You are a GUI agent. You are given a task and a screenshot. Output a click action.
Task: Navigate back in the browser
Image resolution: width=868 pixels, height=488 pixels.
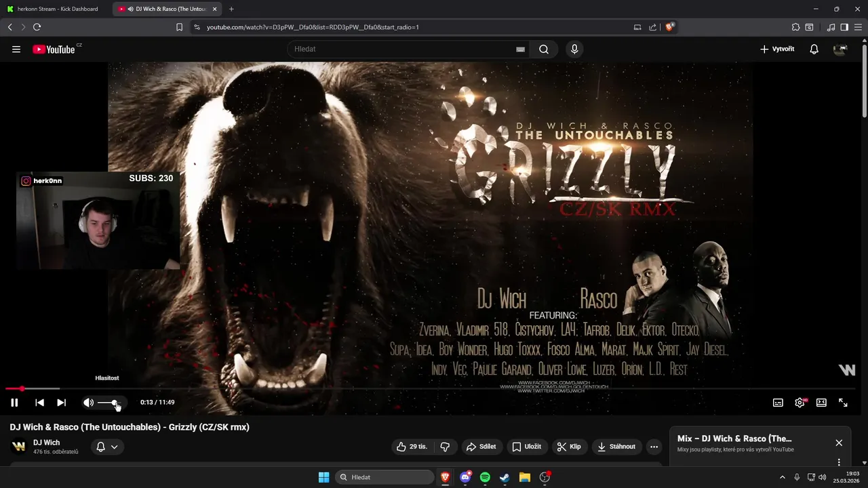coord(9,27)
